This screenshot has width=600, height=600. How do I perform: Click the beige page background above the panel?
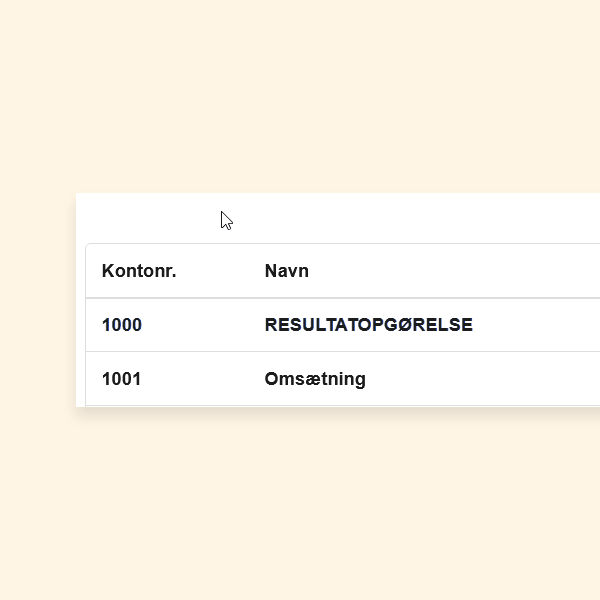pos(300,100)
